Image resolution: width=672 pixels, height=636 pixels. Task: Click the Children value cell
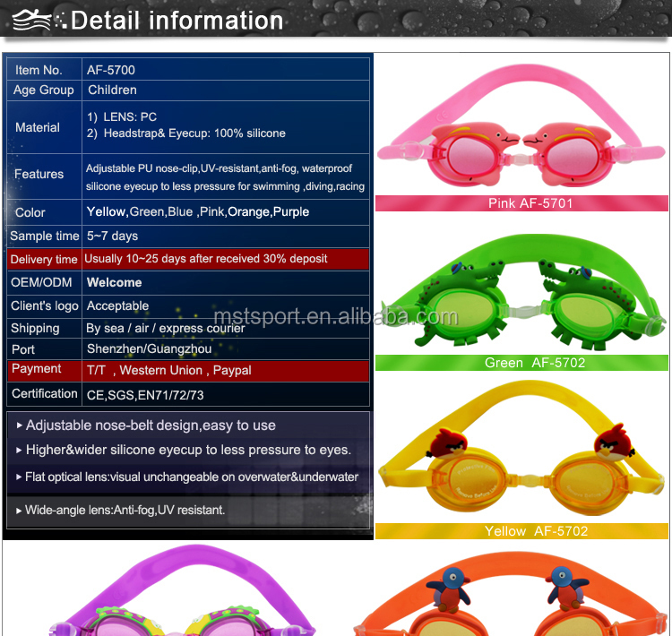tap(226, 90)
